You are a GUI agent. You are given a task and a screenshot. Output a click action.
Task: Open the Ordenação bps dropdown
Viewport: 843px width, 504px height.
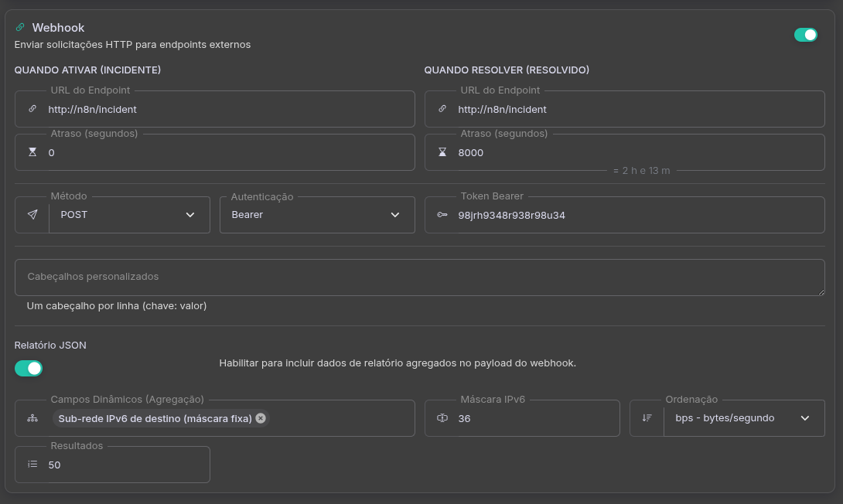(742, 418)
